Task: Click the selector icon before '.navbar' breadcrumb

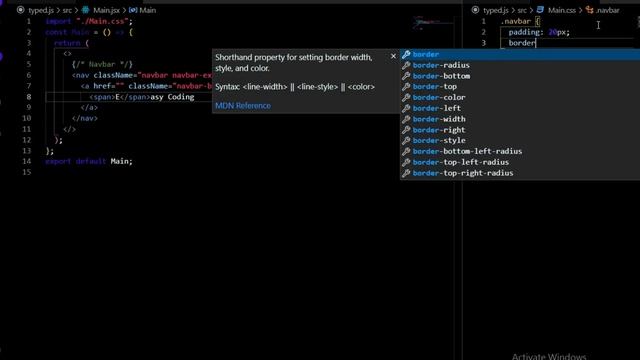Action: [589, 10]
